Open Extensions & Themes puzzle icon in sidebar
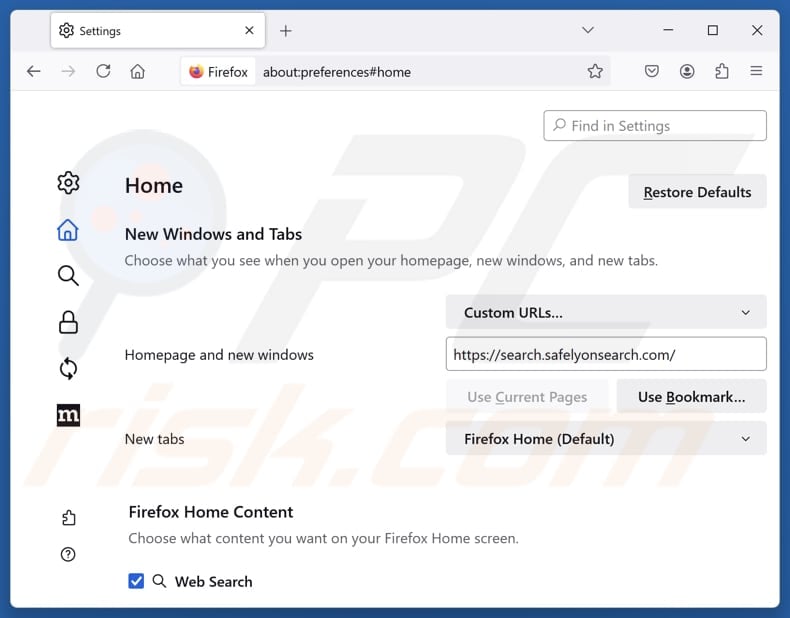The height and width of the screenshot is (618, 790). point(68,517)
